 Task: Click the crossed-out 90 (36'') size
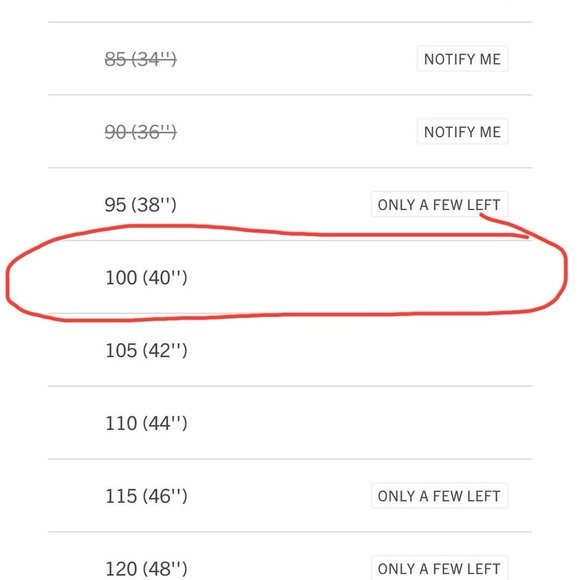[x=141, y=132]
